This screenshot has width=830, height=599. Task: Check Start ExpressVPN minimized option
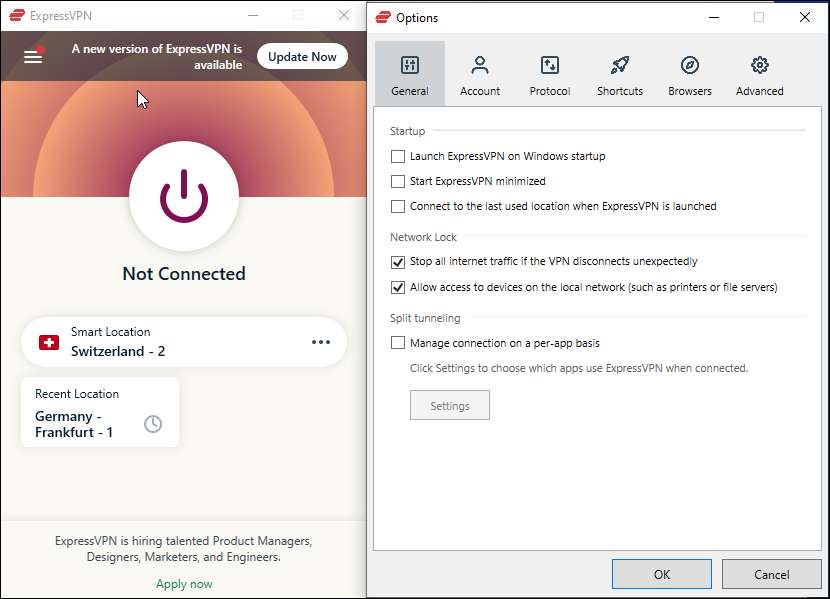(398, 181)
